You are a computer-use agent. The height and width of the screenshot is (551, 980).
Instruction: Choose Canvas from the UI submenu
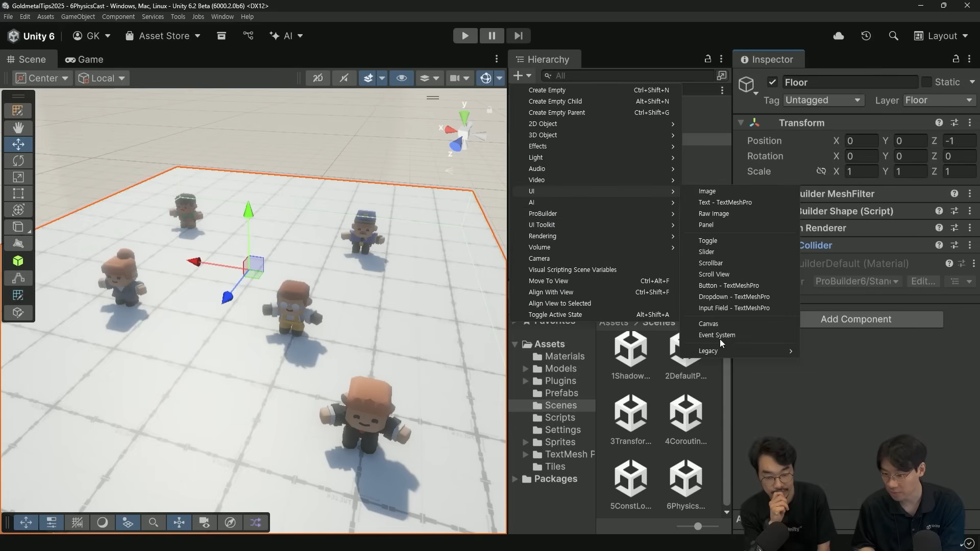708,324
